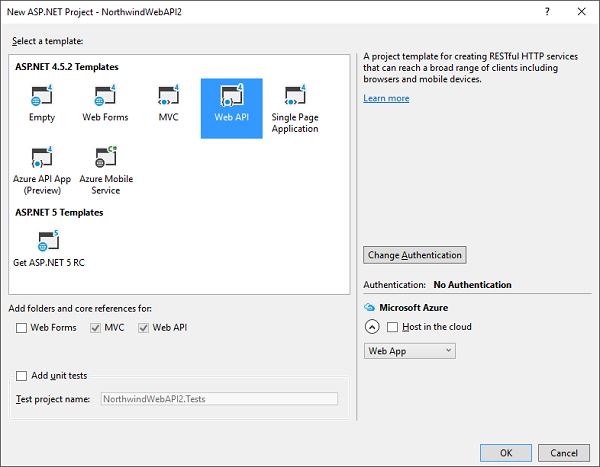This screenshot has width=600, height=467.
Task: Click the No Authentication label
Action: coord(472,285)
